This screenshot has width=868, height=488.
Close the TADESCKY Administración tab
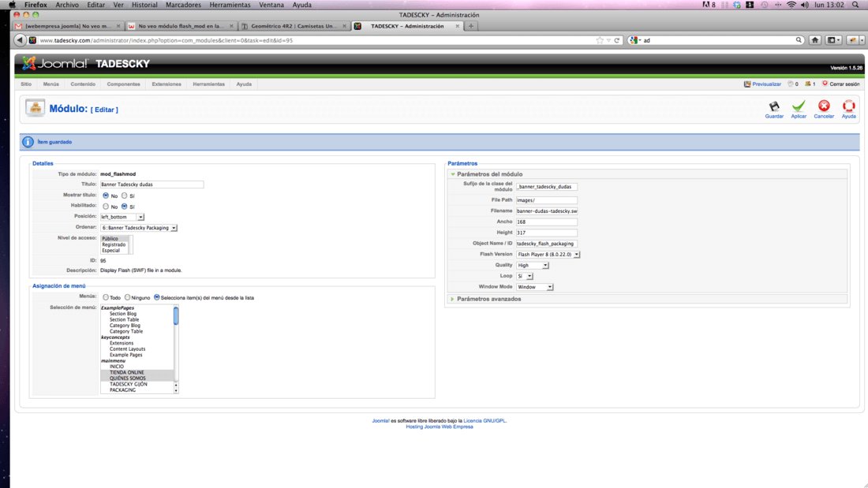(x=457, y=26)
